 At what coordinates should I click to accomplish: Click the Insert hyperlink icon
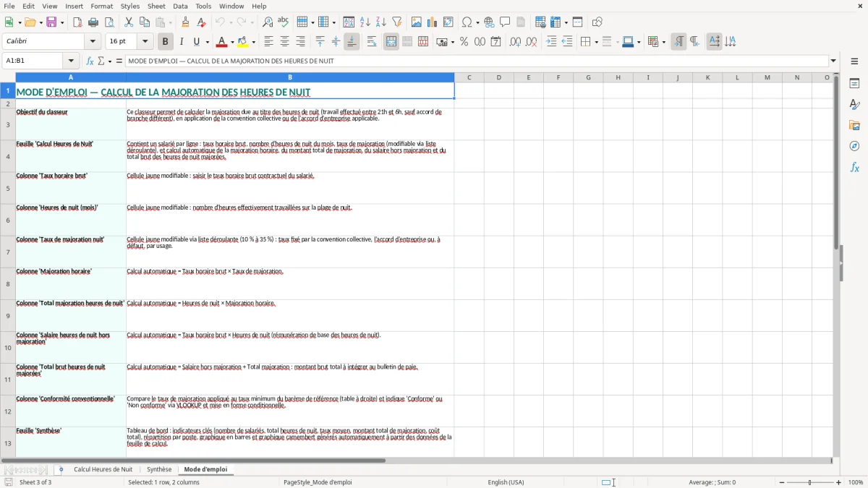click(x=490, y=22)
